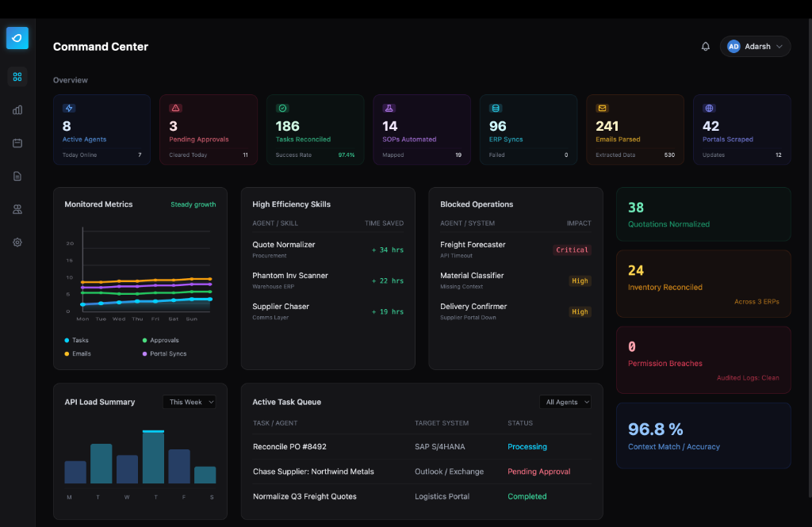Open the Permission Breaches card
The height and width of the screenshot is (527, 812).
(x=703, y=360)
